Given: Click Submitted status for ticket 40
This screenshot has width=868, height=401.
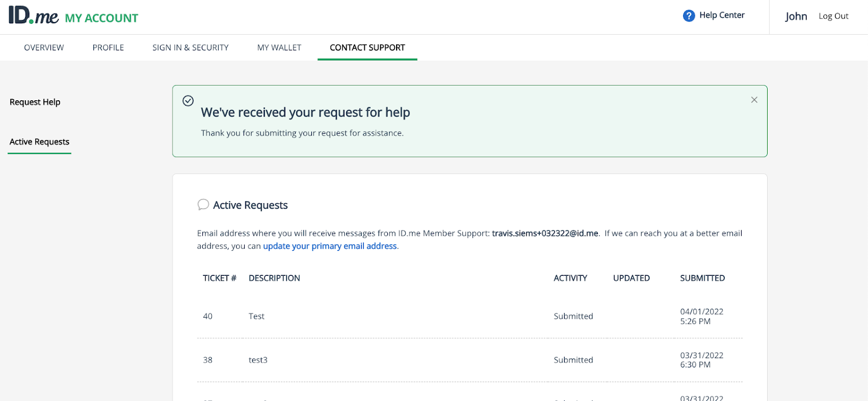Looking at the screenshot, I should click(573, 316).
